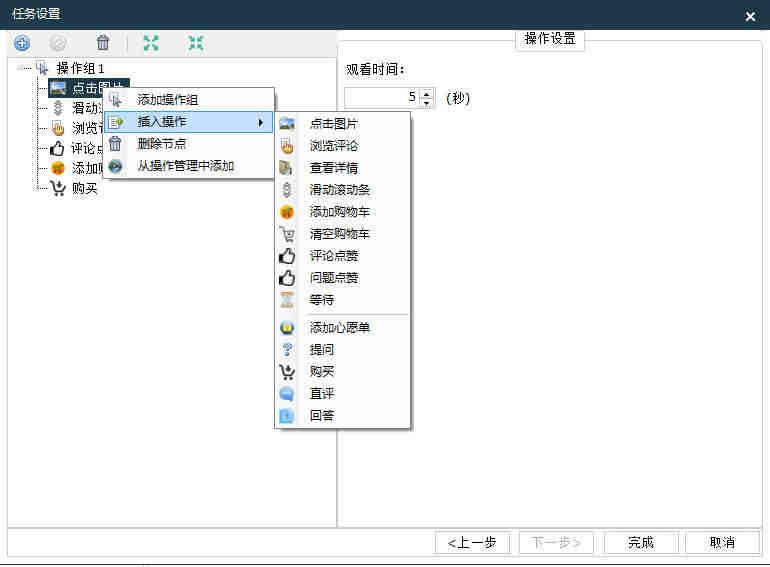Image resolution: width=770 pixels, height=567 pixels.
Task: Click the chat bubble icon beside 直评
Action: (287, 394)
